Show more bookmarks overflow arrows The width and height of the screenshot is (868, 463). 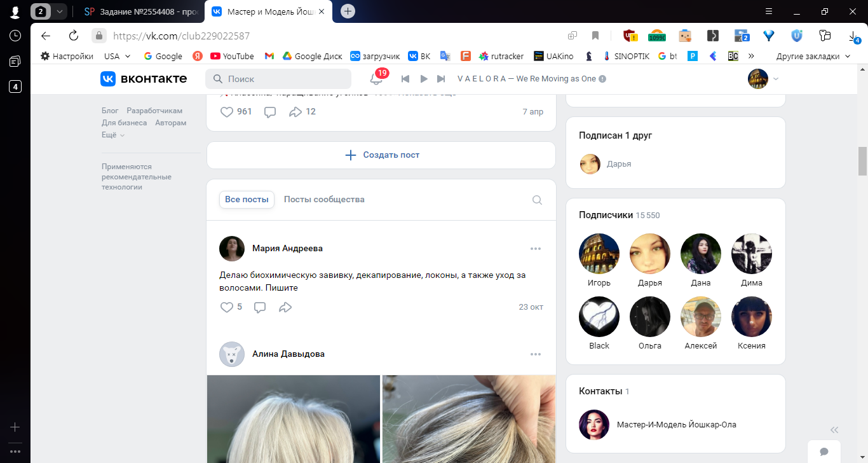coord(751,56)
